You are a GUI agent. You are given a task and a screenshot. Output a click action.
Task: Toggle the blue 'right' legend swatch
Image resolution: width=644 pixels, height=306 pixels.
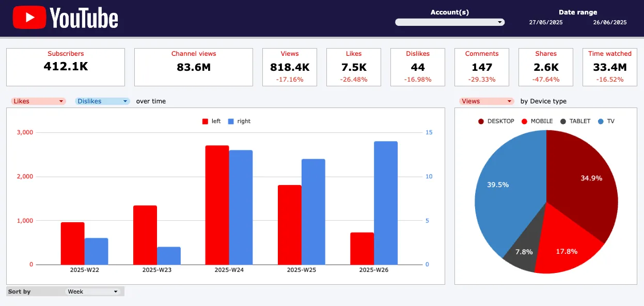[231, 121]
